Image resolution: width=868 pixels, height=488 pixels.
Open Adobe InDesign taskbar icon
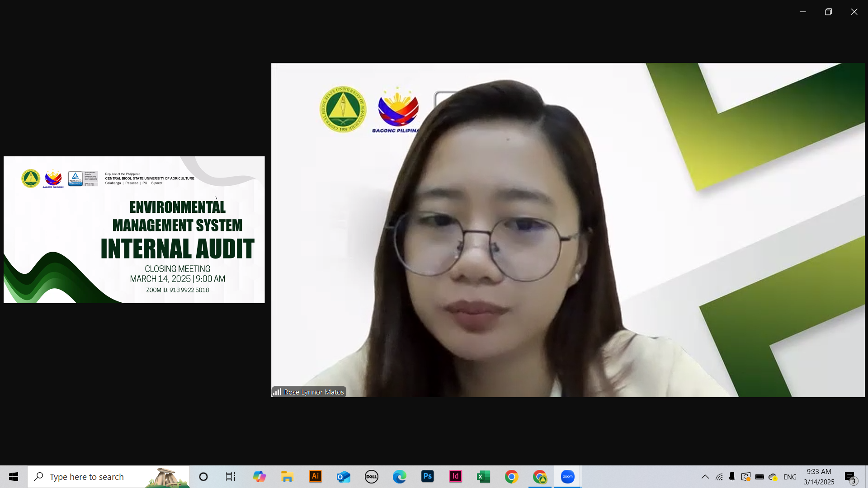[x=455, y=477]
